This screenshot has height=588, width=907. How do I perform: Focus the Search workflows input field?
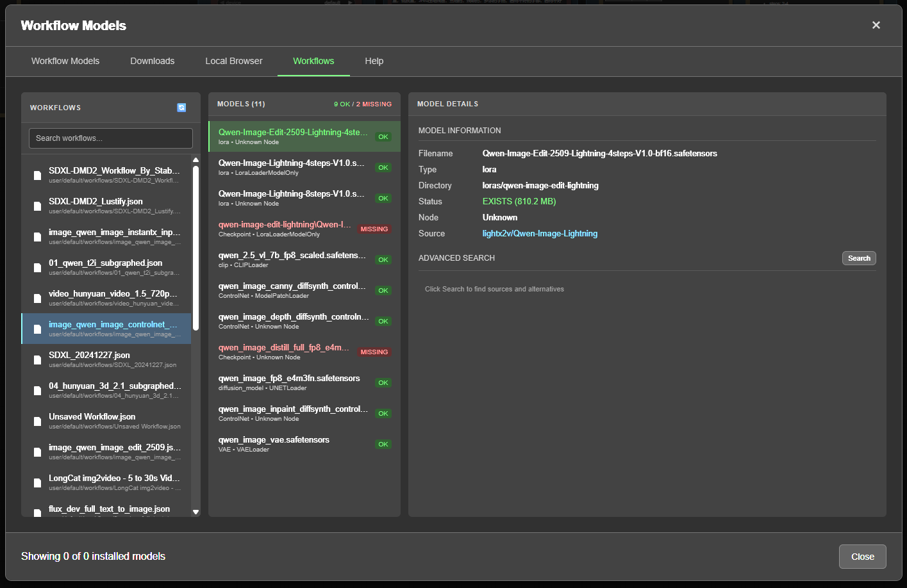111,138
